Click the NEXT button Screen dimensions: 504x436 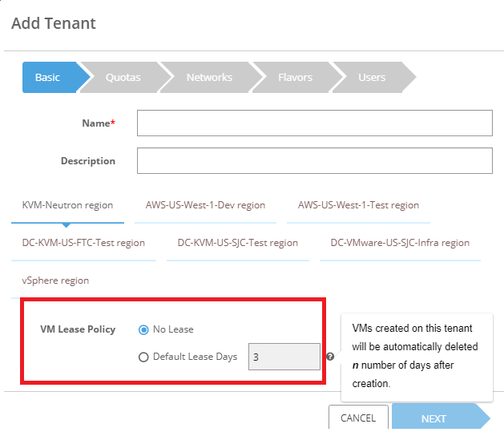click(433, 418)
